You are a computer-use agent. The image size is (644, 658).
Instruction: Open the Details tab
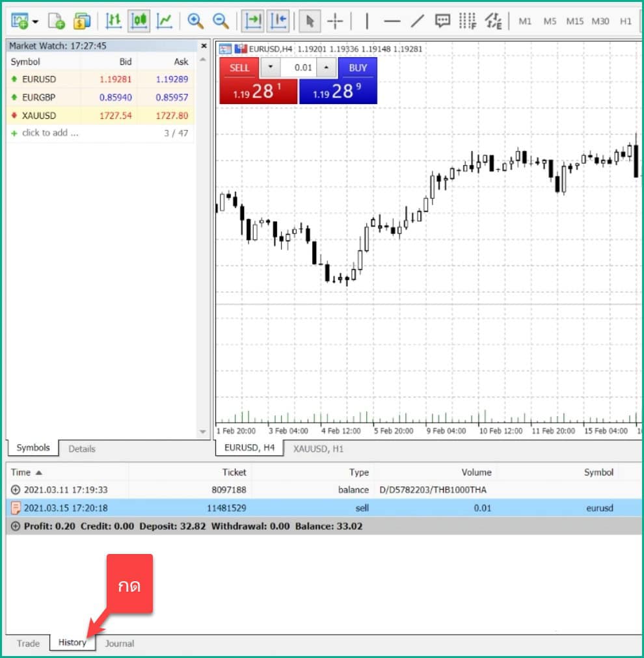[82, 449]
